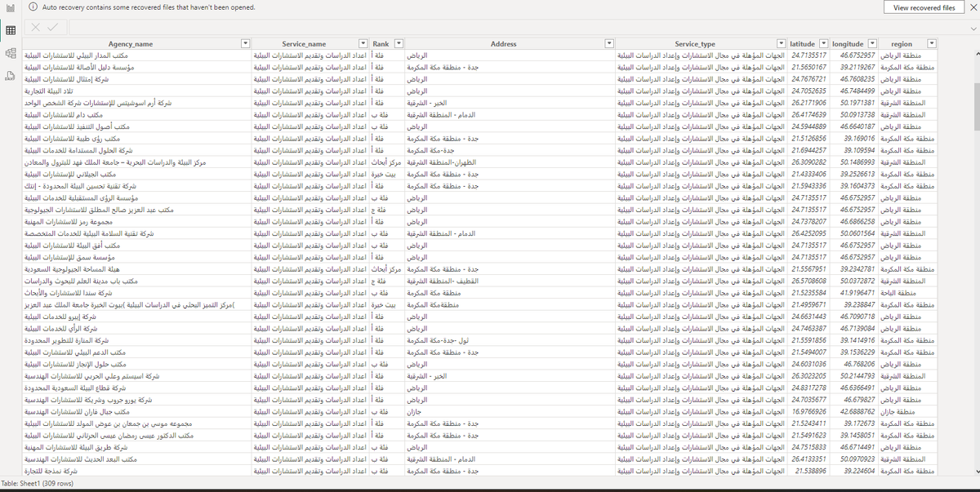Open Agency_name column filter dropdown
The height and width of the screenshot is (492, 980).
(246, 43)
